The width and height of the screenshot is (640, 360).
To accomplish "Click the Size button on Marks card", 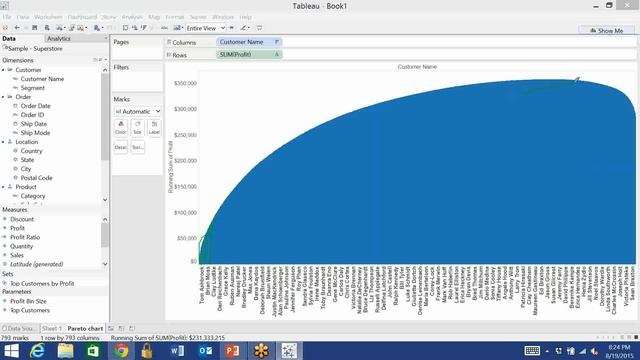I will pyautogui.click(x=138, y=128).
